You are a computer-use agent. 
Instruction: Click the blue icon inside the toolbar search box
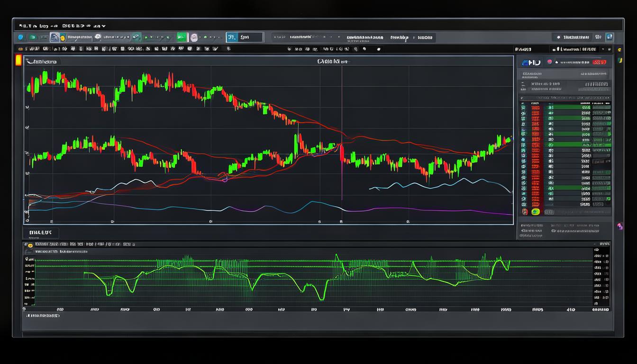[232, 37]
